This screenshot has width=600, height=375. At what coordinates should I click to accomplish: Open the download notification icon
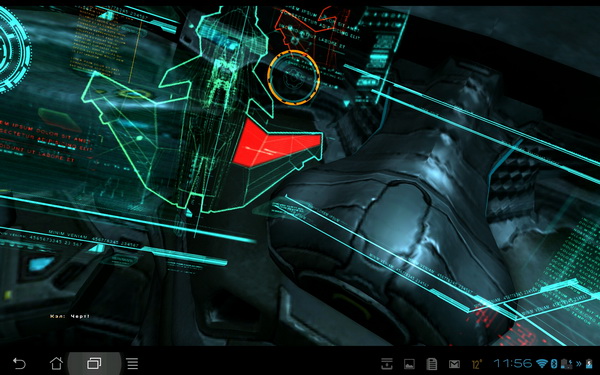(x=387, y=364)
